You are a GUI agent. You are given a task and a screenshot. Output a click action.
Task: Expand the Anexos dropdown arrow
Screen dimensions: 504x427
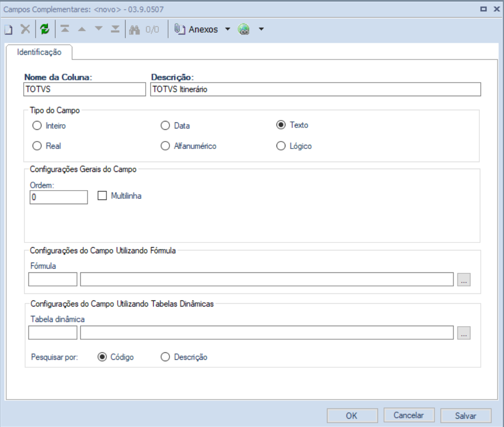click(227, 29)
